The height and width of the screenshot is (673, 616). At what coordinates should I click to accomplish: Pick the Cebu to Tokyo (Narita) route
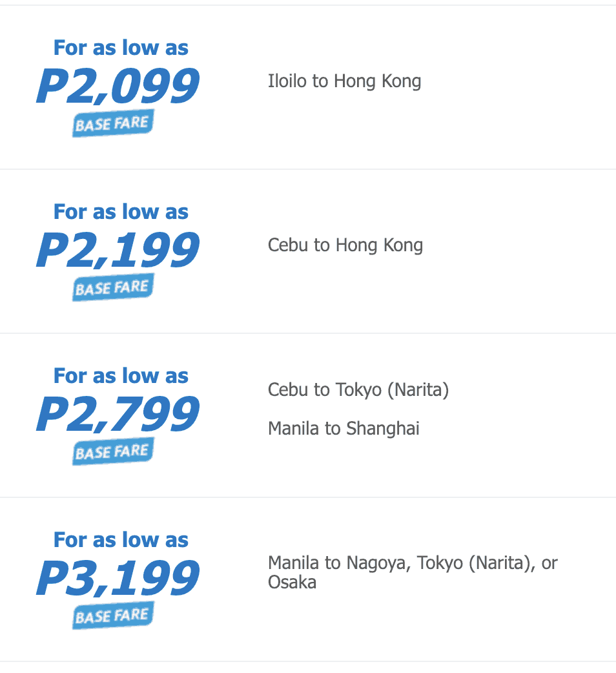(x=358, y=390)
